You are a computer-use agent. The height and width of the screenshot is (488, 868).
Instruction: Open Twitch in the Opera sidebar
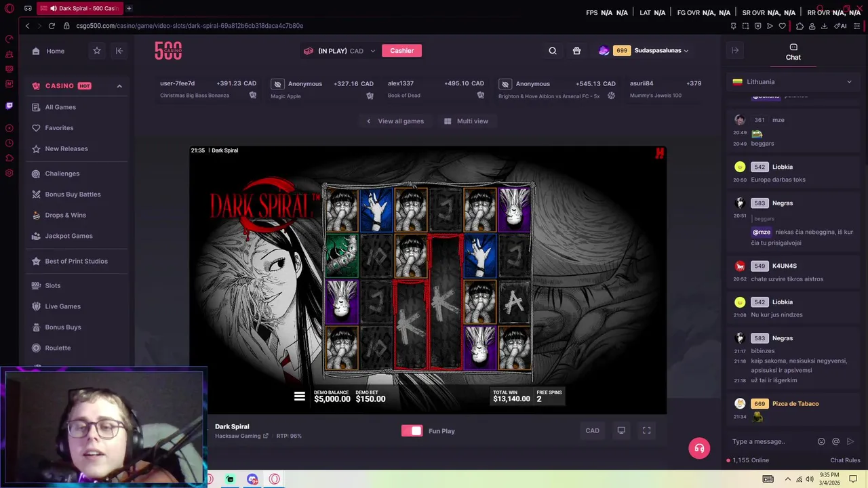(x=9, y=106)
